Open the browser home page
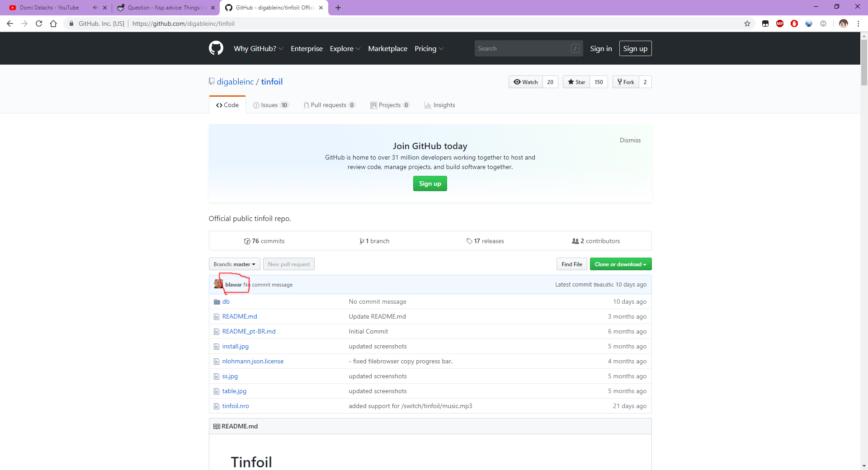Viewport: 868px width, 470px height. pyautogui.click(x=53, y=23)
